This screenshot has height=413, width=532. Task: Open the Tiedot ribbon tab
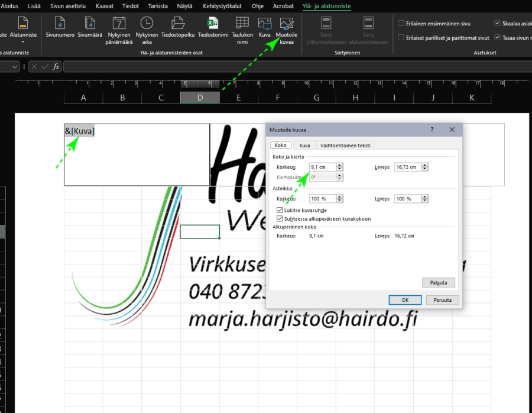click(x=130, y=6)
